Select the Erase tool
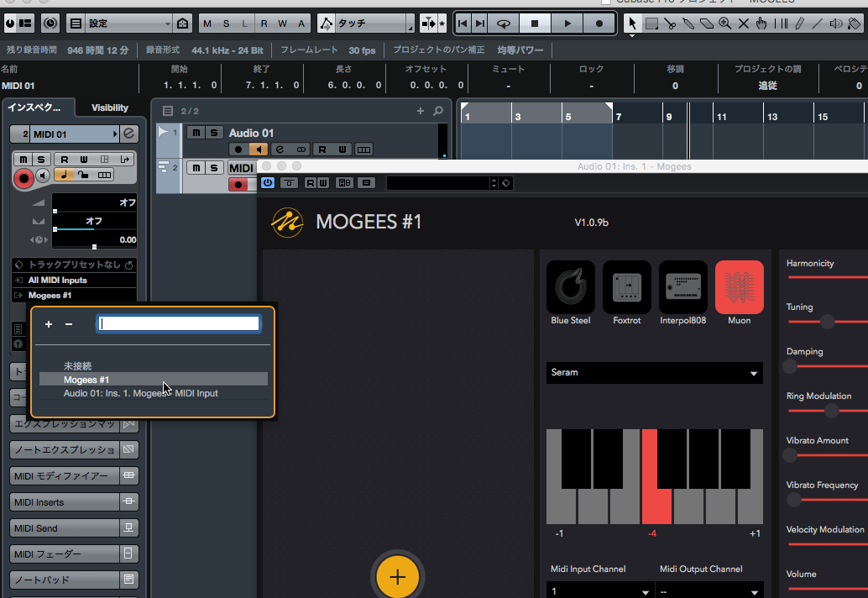This screenshot has width=868, height=598. [x=706, y=24]
